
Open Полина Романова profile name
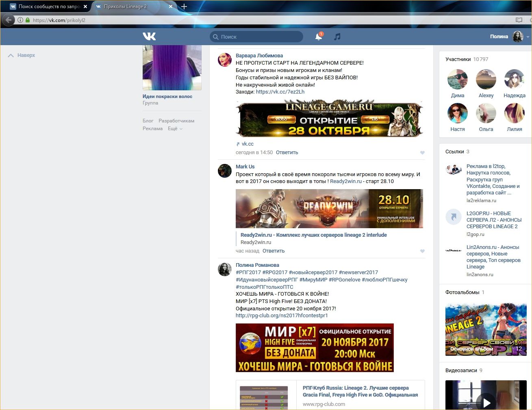(x=257, y=265)
